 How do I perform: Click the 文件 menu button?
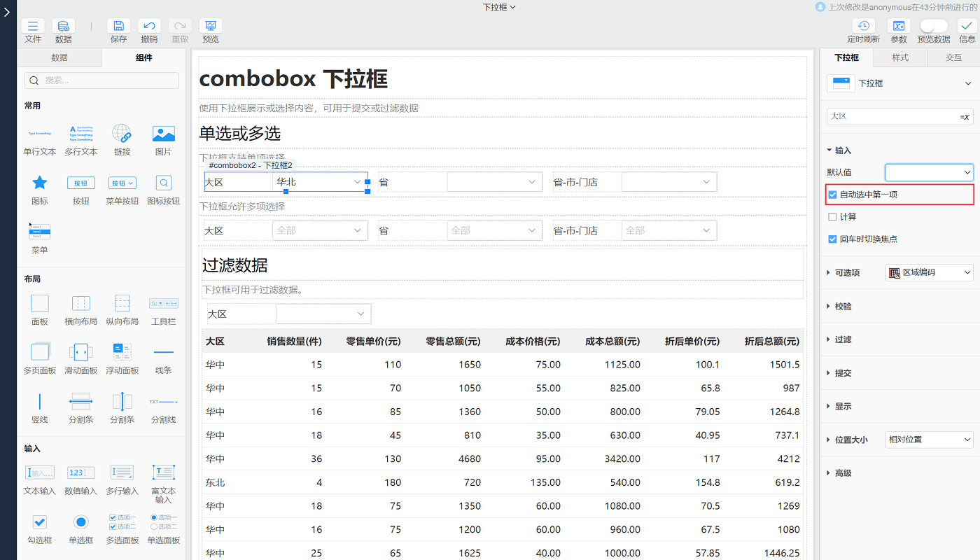[x=33, y=27]
